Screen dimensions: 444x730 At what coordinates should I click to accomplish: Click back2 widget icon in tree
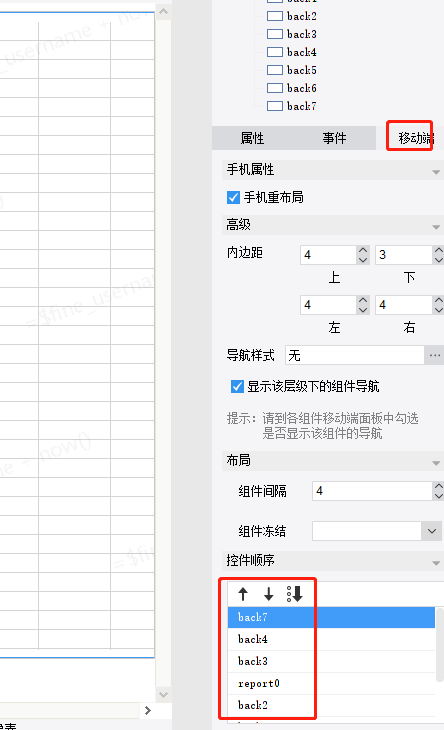(x=275, y=16)
